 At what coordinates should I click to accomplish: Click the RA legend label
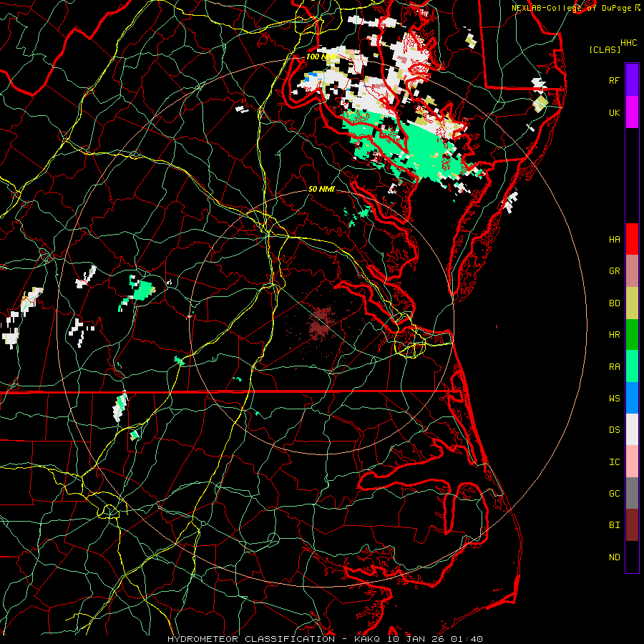point(614,367)
